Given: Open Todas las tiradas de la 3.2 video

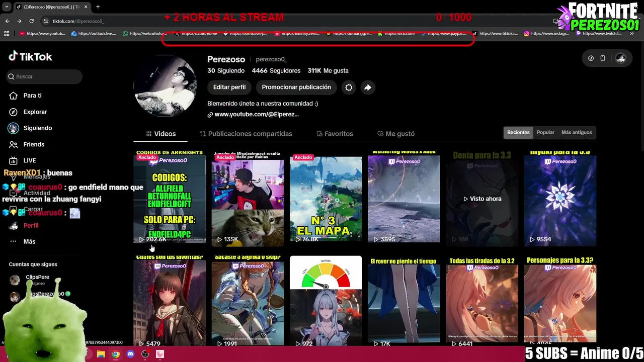Looking at the screenshot, I should point(482,301).
